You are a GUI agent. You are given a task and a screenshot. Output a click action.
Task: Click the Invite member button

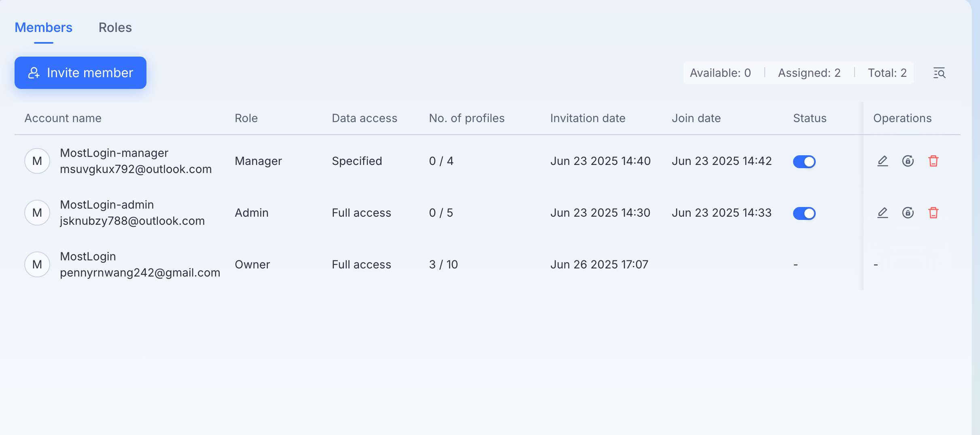click(81, 73)
